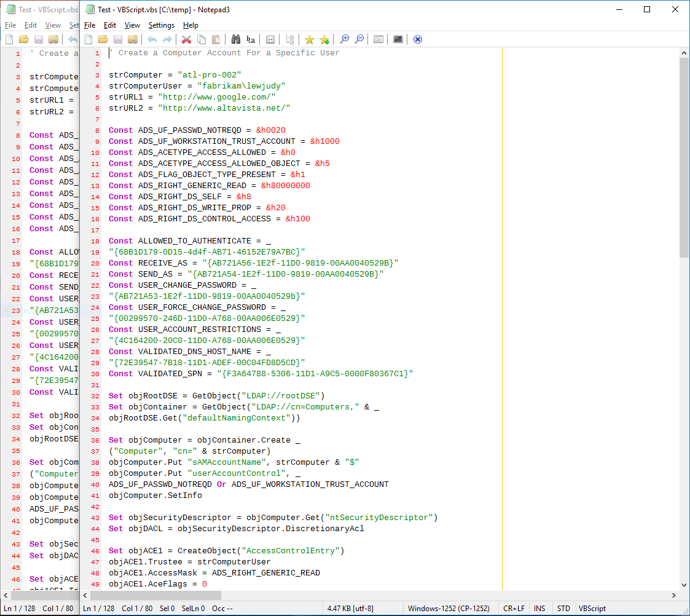Open View menu of background window

tap(53, 25)
